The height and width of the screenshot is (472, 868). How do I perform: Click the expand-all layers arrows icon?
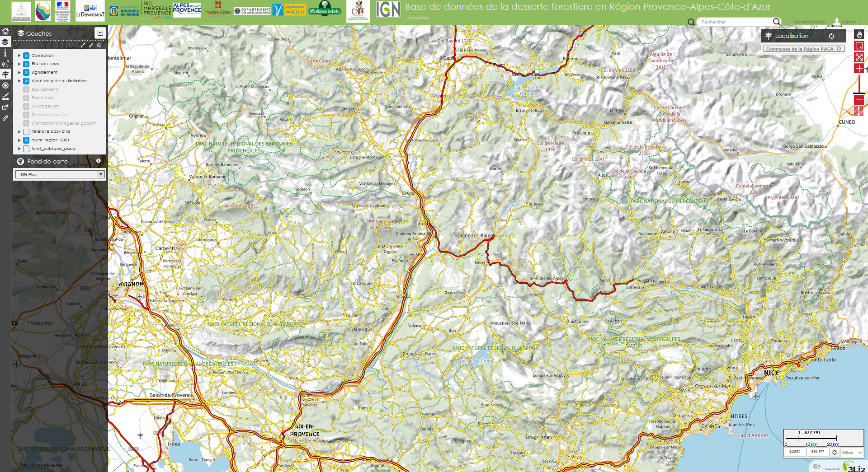(x=83, y=45)
